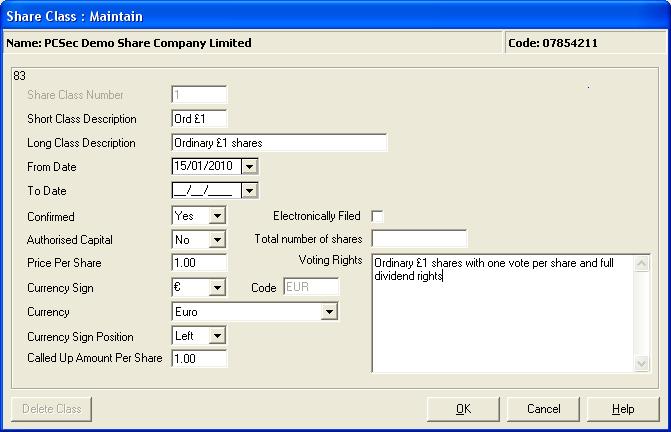Screen dimensions: 671x432
Task: Click the OK button
Action: point(463,409)
